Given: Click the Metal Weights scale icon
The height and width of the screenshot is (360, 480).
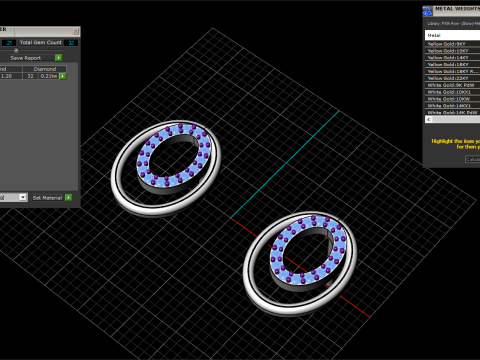Looking at the screenshot, I should click(x=428, y=11).
